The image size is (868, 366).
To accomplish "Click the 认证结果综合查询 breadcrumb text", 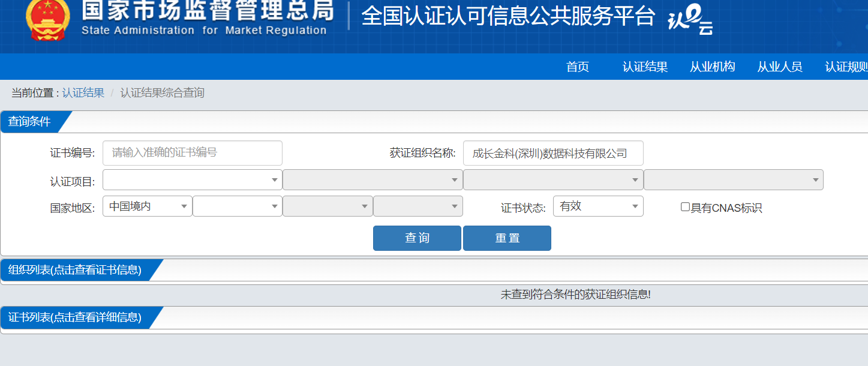I will (x=162, y=93).
